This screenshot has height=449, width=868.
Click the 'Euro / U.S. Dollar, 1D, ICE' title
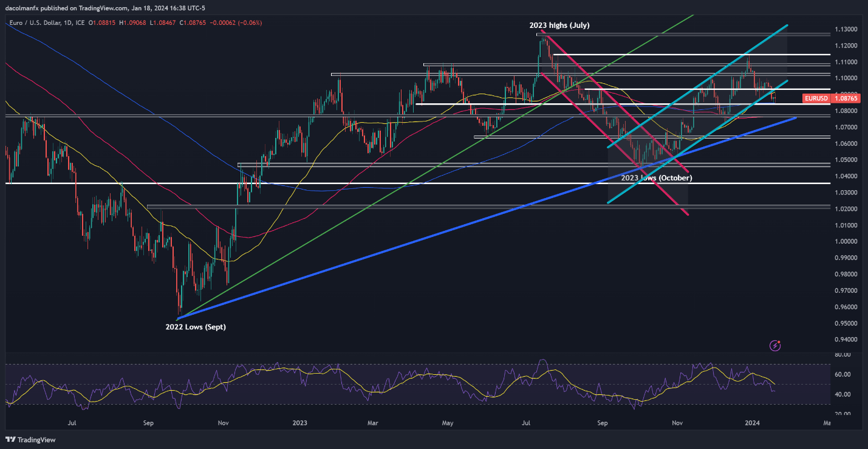click(x=46, y=23)
